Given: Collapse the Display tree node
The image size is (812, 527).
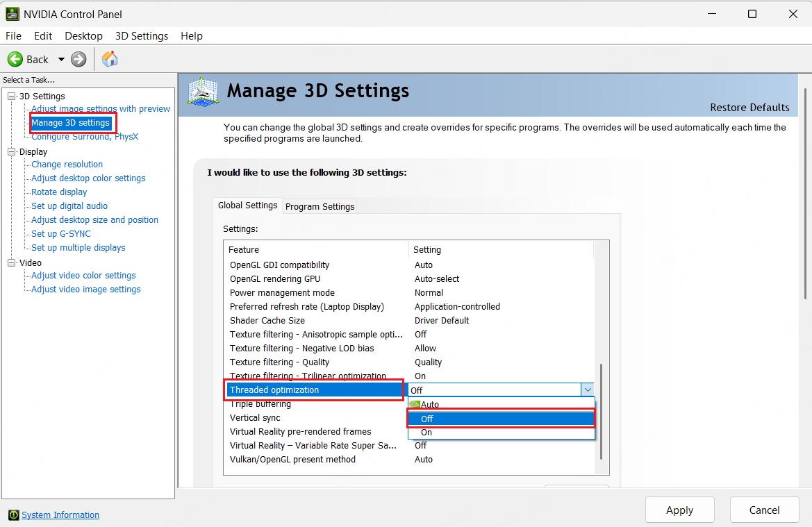Looking at the screenshot, I should [11, 151].
